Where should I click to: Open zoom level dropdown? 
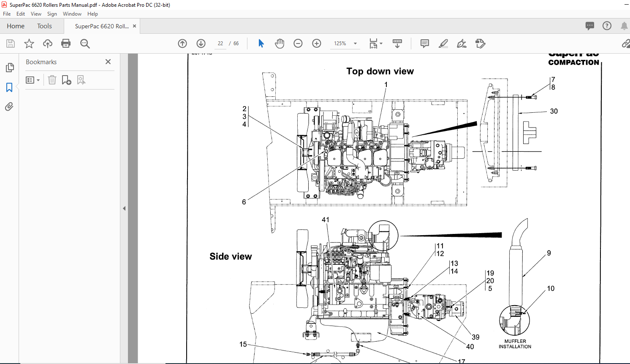pyautogui.click(x=355, y=43)
